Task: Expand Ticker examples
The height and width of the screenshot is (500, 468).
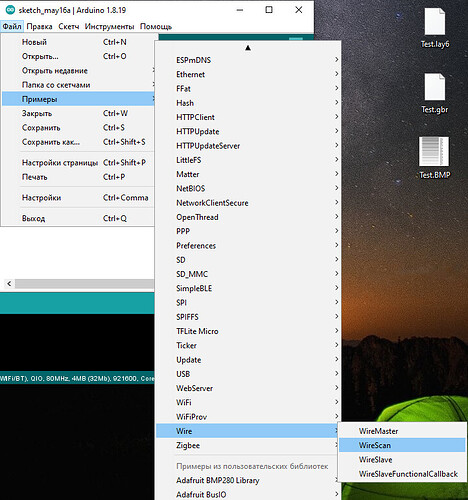Action: pyautogui.click(x=248, y=346)
